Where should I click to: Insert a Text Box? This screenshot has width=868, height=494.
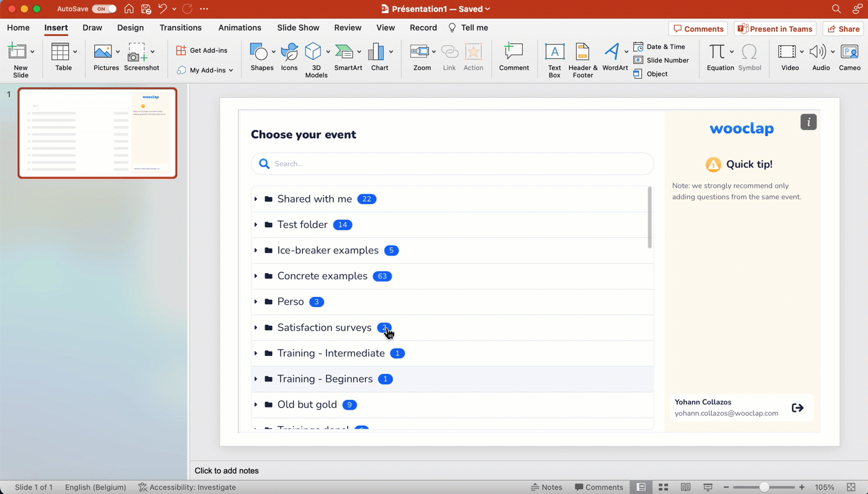coord(555,60)
